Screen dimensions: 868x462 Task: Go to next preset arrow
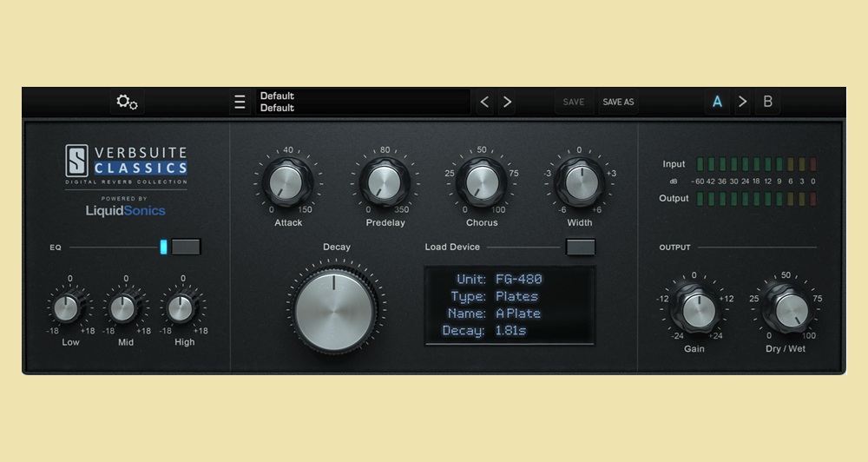coord(507,102)
